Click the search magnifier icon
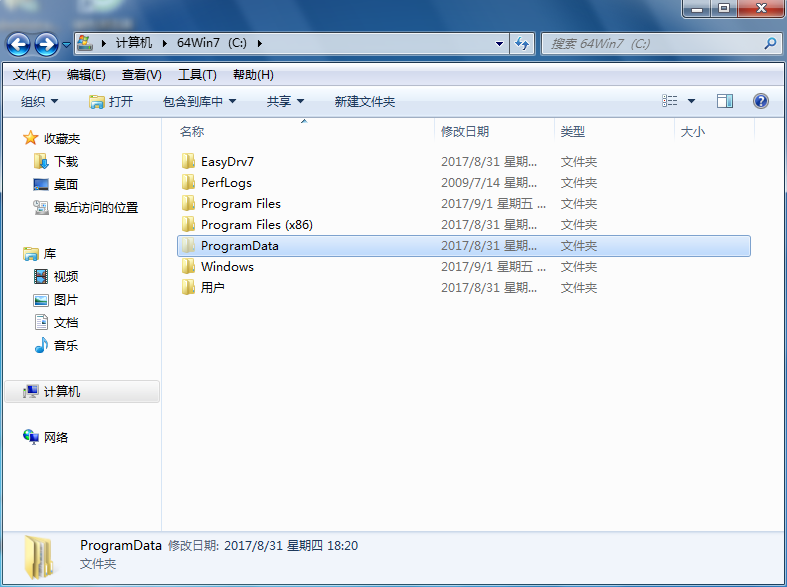 [x=769, y=44]
